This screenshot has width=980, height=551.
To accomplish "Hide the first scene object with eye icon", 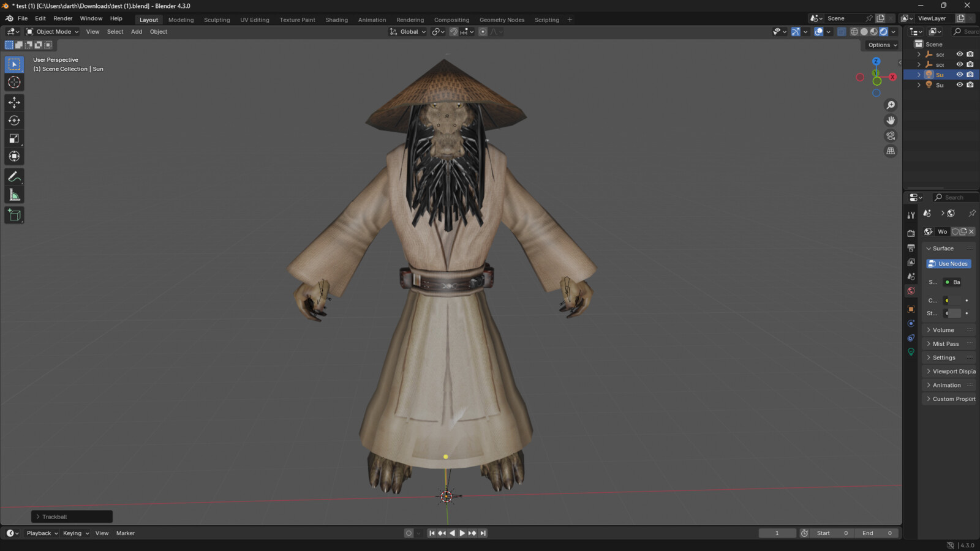I will tap(960, 54).
